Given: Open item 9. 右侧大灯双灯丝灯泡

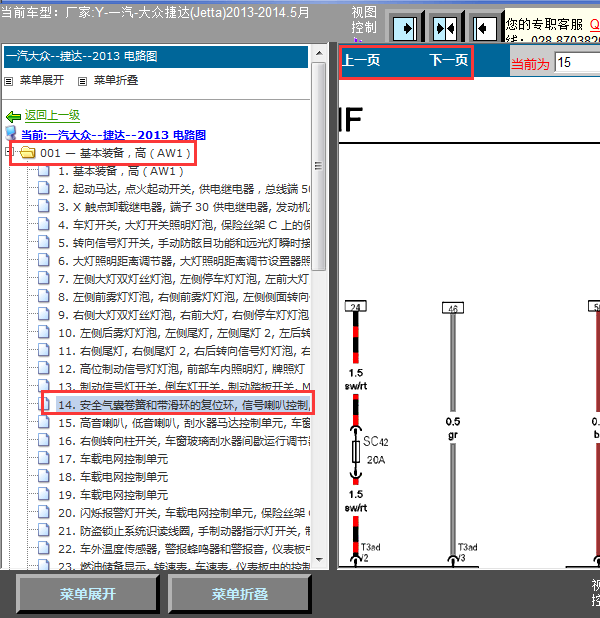Looking at the screenshot, I should click(x=184, y=315).
